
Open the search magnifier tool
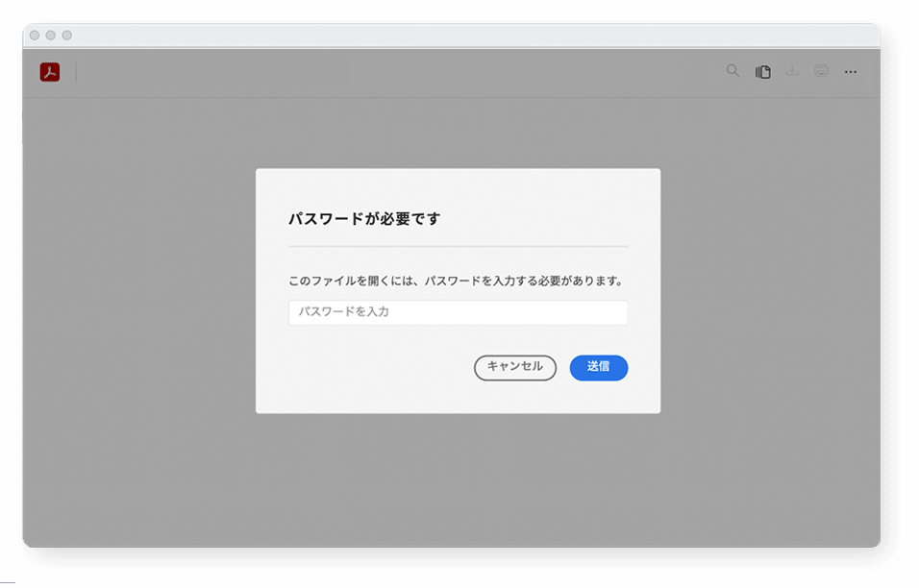click(733, 71)
